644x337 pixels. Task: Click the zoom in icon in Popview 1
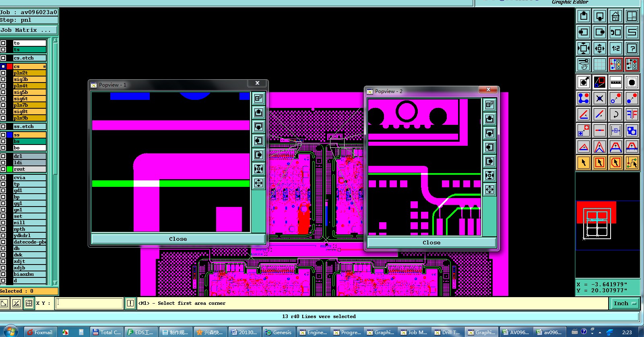[258, 169]
